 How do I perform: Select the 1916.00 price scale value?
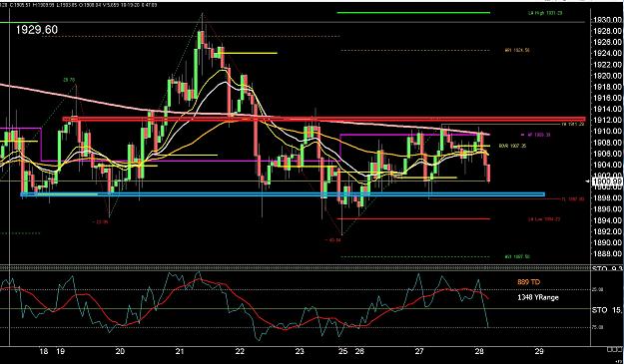click(x=607, y=98)
